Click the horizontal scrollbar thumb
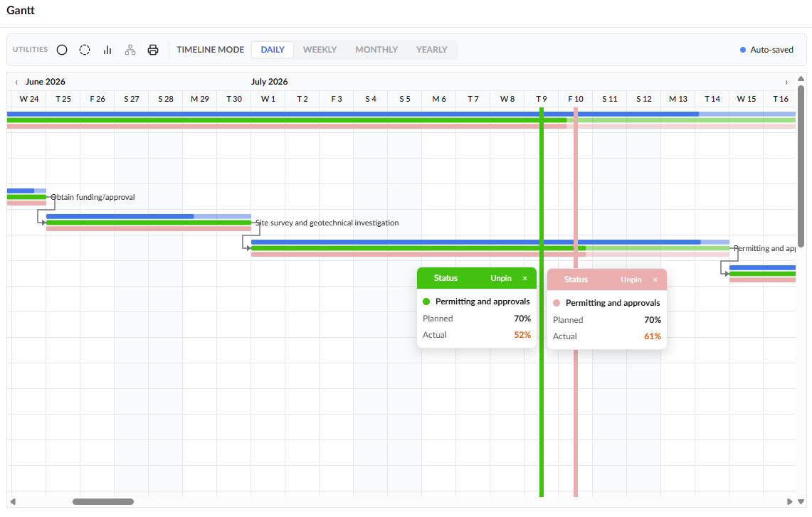Viewport: 812px width, 517px height. pyautogui.click(x=103, y=501)
